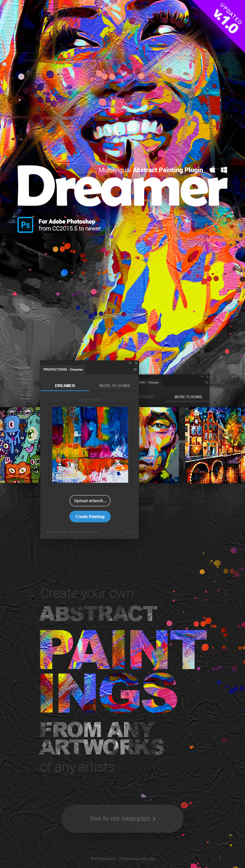Open MORE PLUGINS tab in blurred background panel

[188, 397]
